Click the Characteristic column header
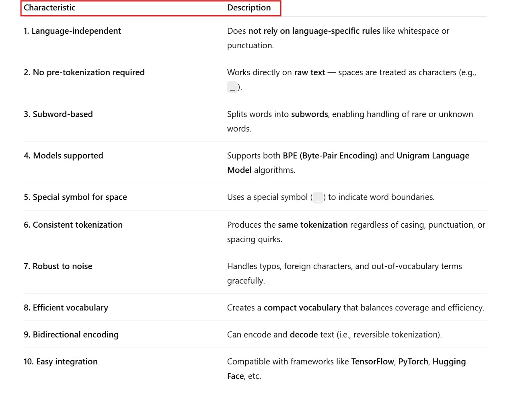The height and width of the screenshot is (399, 532). coord(49,8)
